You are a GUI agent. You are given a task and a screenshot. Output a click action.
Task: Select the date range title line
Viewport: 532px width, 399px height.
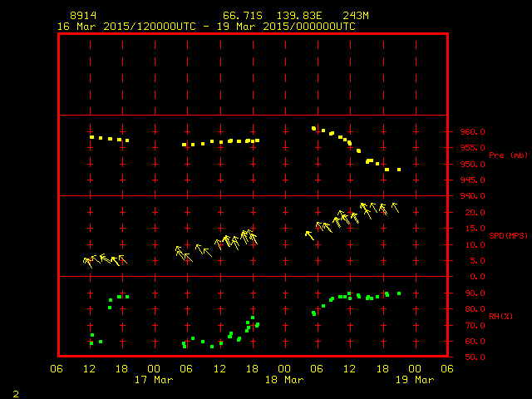pos(205,27)
